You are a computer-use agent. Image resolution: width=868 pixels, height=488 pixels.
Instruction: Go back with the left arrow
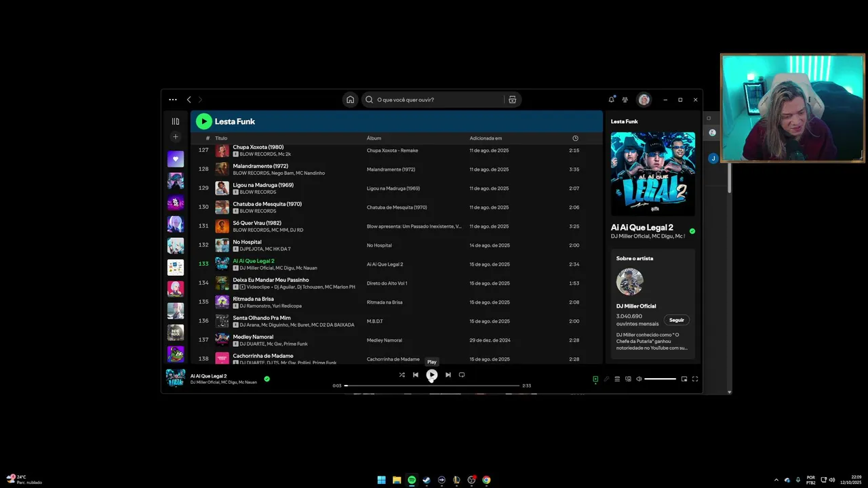click(189, 100)
